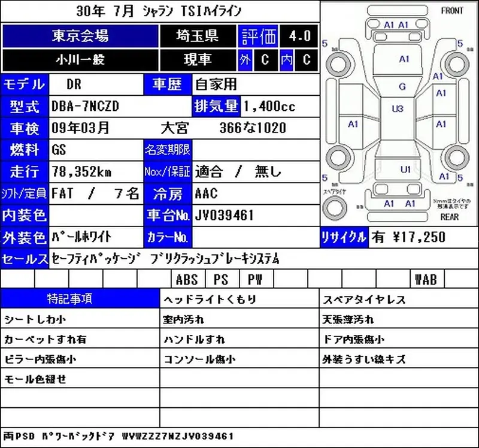Viewport: 479px width, 448px height.
Task: Select the mileage 78,352km
Action: coord(81,172)
